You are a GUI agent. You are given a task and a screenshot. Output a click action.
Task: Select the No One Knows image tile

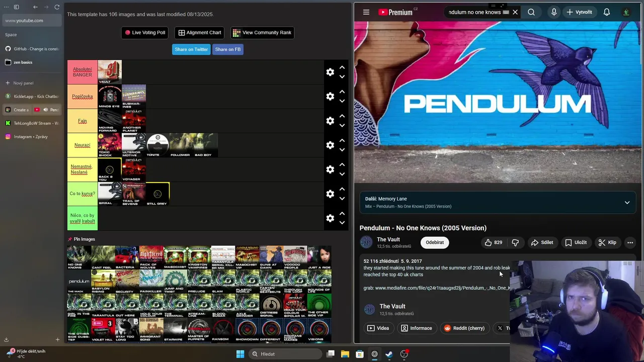79,258
